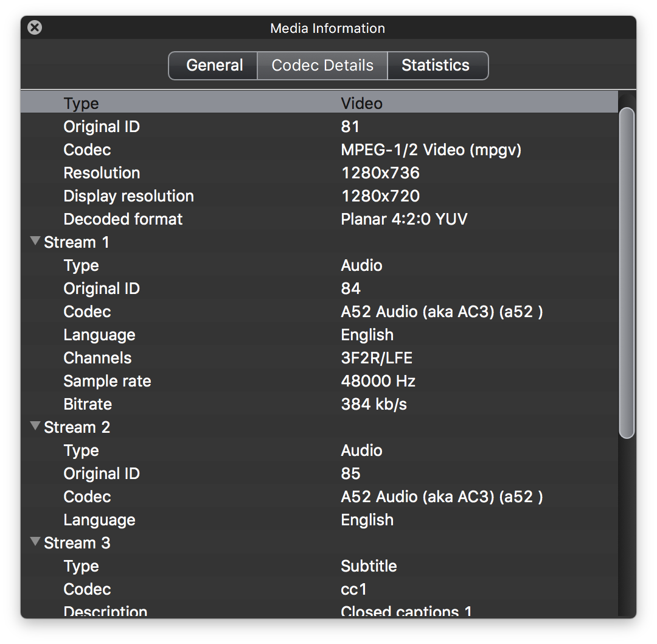Select the Planar 4:2:0 YUV decoded format
Image resolution: width=657 pixels, height=644 pixels.
(x=404, y=219)
